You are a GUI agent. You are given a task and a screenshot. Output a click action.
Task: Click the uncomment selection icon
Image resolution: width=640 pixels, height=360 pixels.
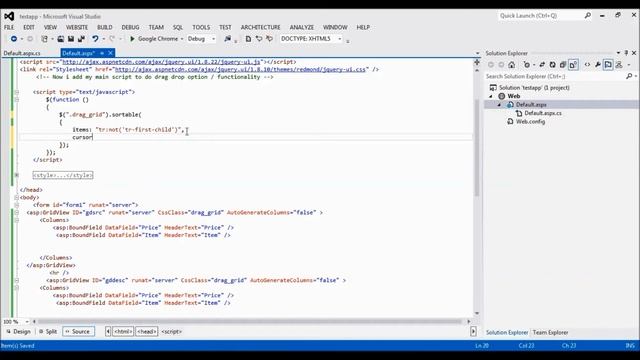(269, 39)
